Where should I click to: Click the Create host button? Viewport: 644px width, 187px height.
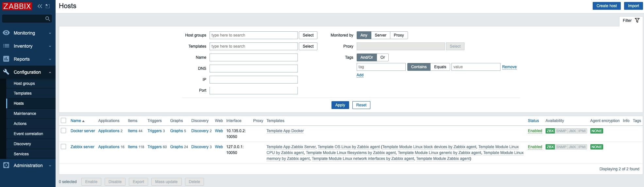[x=606, y=6]
